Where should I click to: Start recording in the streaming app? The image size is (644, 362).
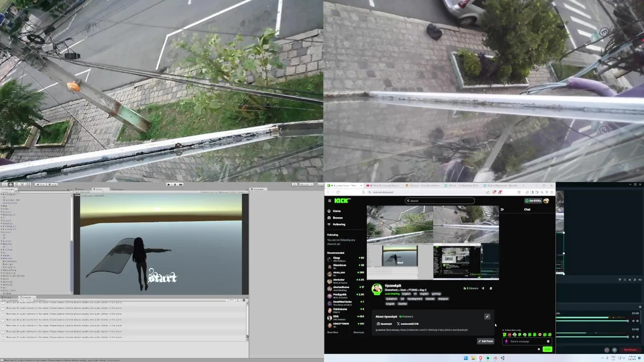(607, 350)
